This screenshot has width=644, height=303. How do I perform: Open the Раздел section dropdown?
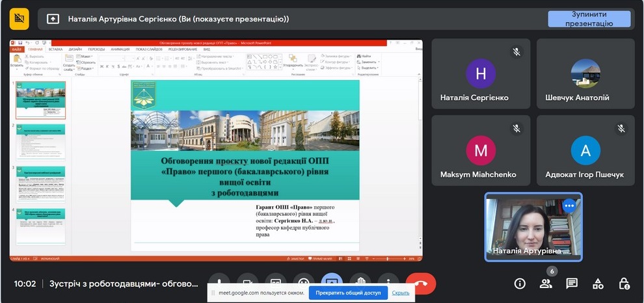click(85, 68)
